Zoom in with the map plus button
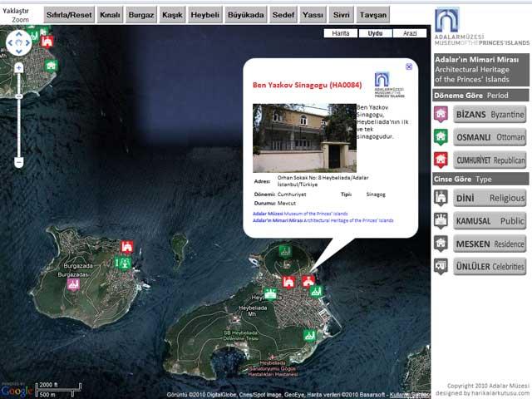 point(18,67)
